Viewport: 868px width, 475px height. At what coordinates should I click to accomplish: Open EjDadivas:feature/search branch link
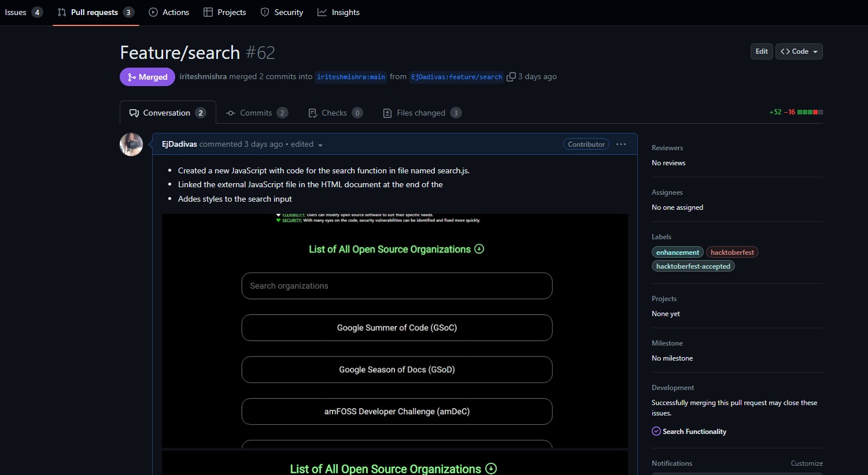457,77
